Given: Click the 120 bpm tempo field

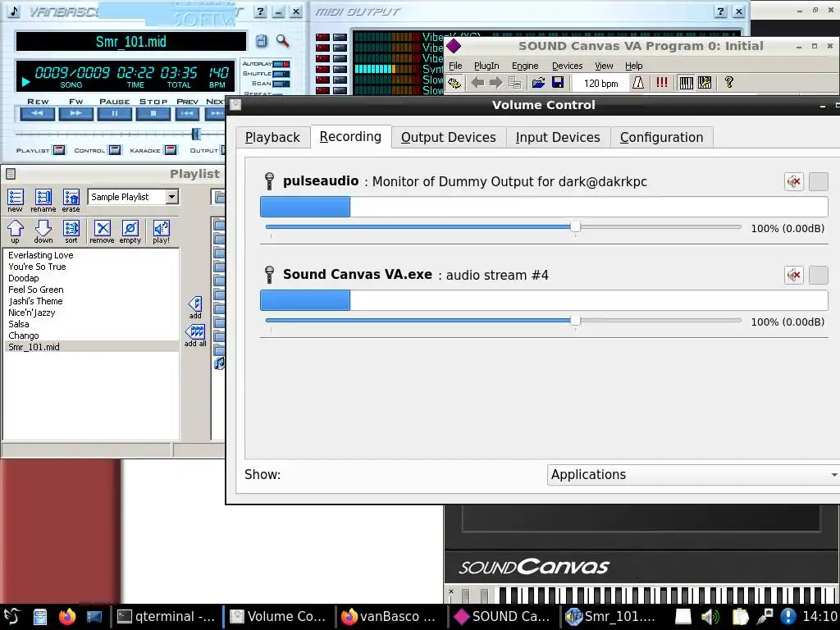Looking at the screenshot, I should point(600,83).
